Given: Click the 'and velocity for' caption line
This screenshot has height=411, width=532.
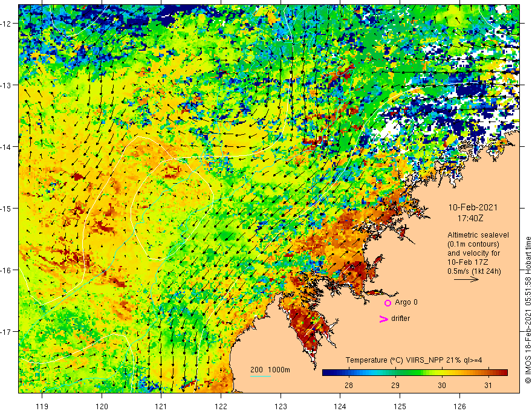Looking at the screenshot, I should tap(473, 253).
